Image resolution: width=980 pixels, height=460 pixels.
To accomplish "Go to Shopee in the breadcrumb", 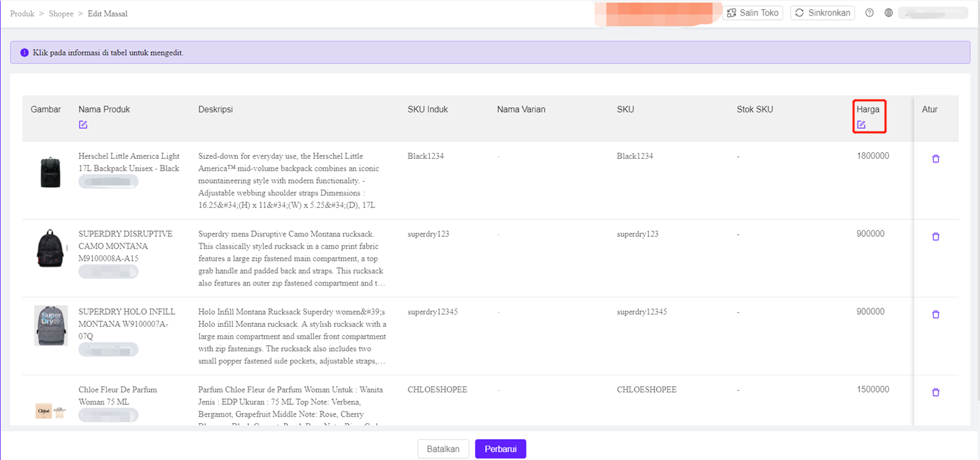I will (61, 13).
